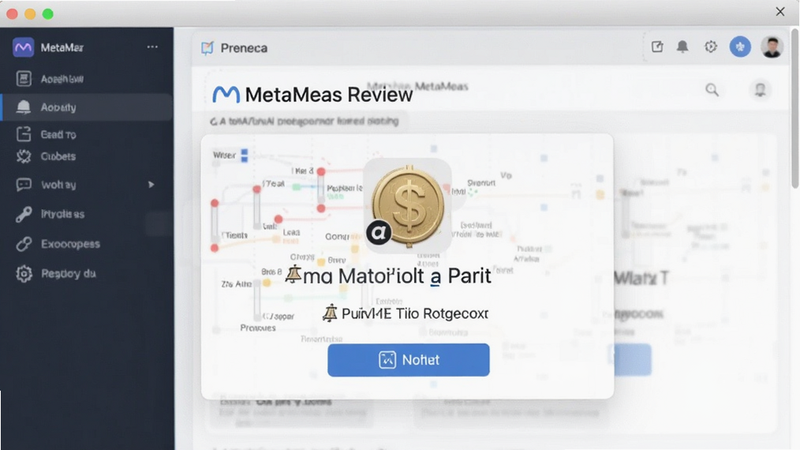
Task: Open the Eaad to sidebar item
Action: pos(46,134)
